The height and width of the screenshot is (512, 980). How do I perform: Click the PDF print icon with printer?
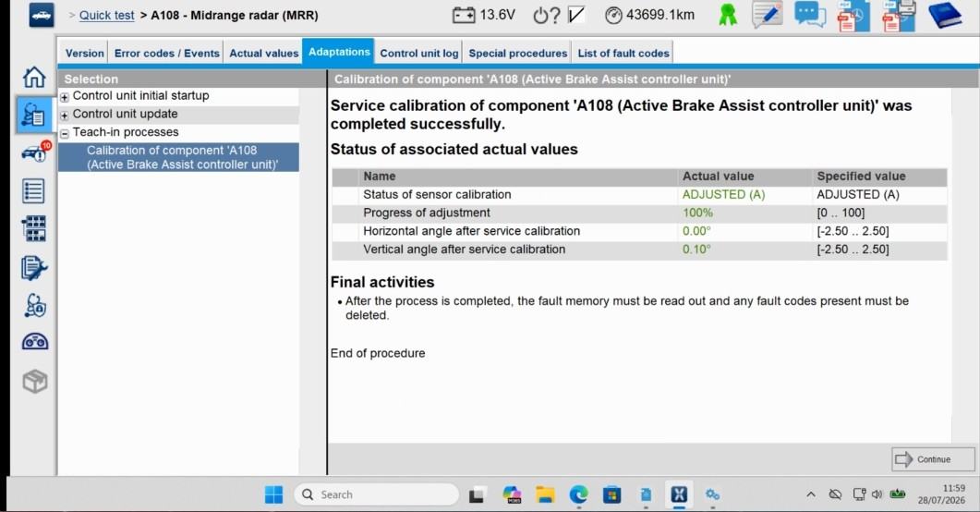pyautogui.click(x=899, y=16)
